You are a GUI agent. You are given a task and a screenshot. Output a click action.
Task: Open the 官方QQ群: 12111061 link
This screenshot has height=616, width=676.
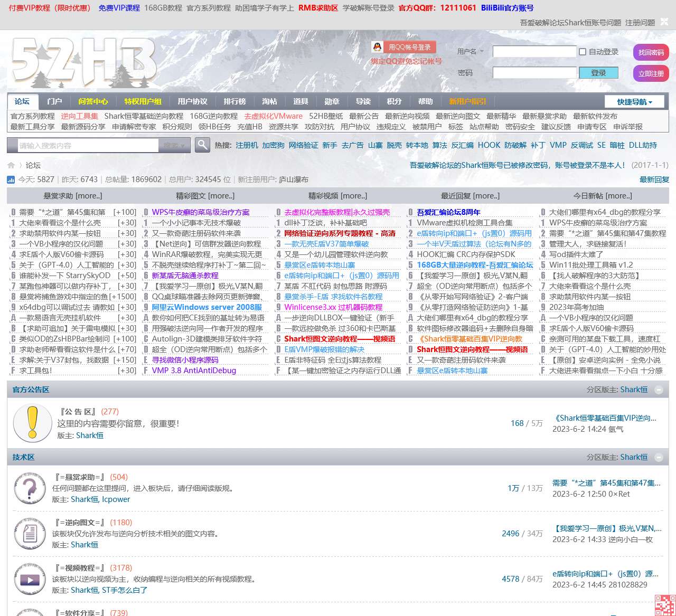tap(437, 8)
